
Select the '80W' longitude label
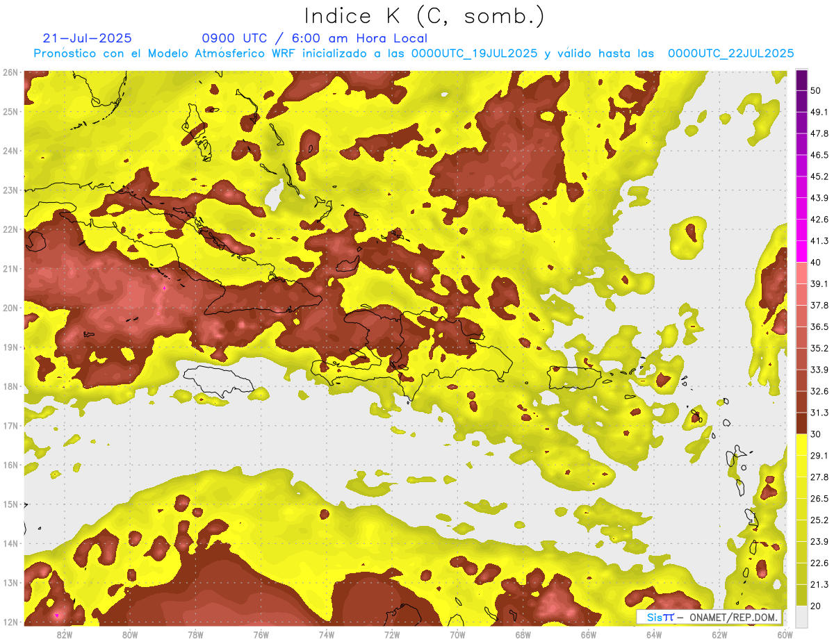pos(130,634)
